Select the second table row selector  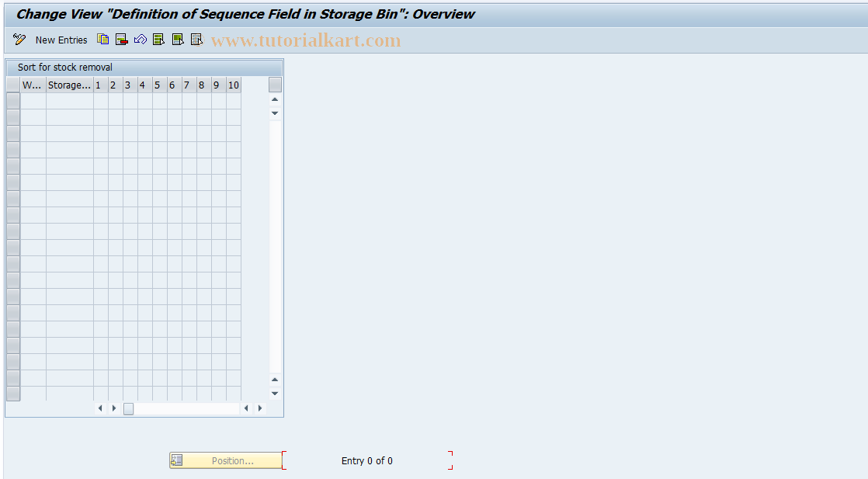13,117
